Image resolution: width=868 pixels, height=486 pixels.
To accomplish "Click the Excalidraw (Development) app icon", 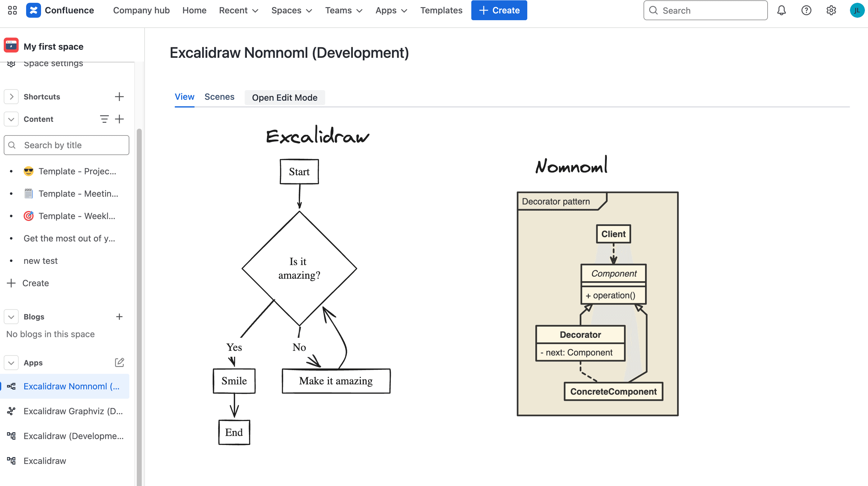I will [x=11, y=436].
